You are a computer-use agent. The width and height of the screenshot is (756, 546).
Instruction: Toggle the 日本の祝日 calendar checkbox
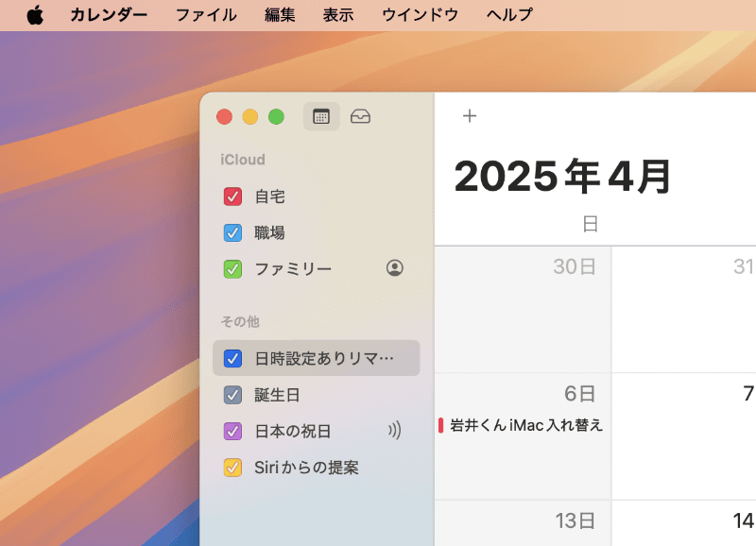pyautogui.click(x=232, y=432)
